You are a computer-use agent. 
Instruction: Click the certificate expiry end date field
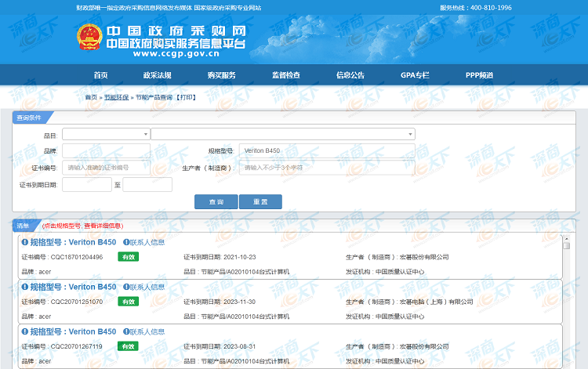(x=147, y=185)
